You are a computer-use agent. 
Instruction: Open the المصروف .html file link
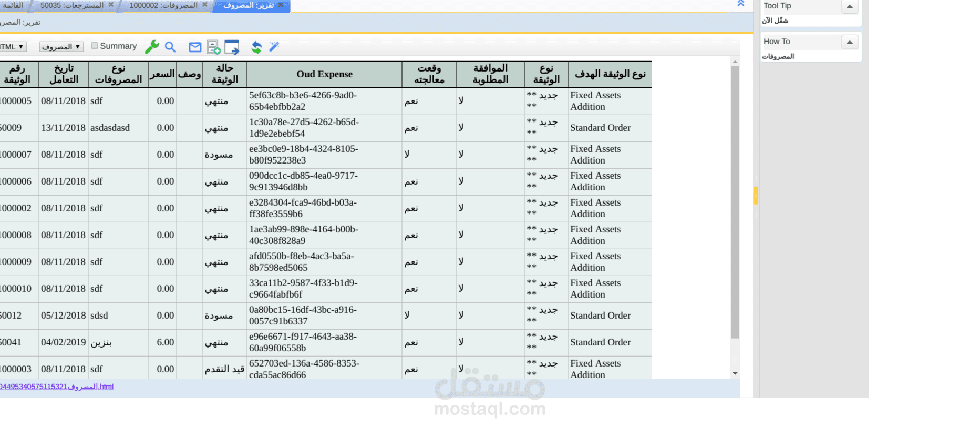(57, 387)
